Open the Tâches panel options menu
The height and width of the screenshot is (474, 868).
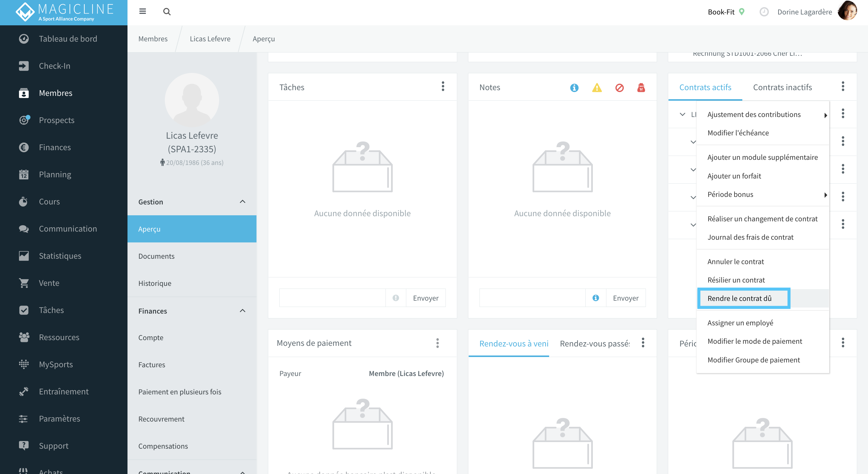point(443,86)
